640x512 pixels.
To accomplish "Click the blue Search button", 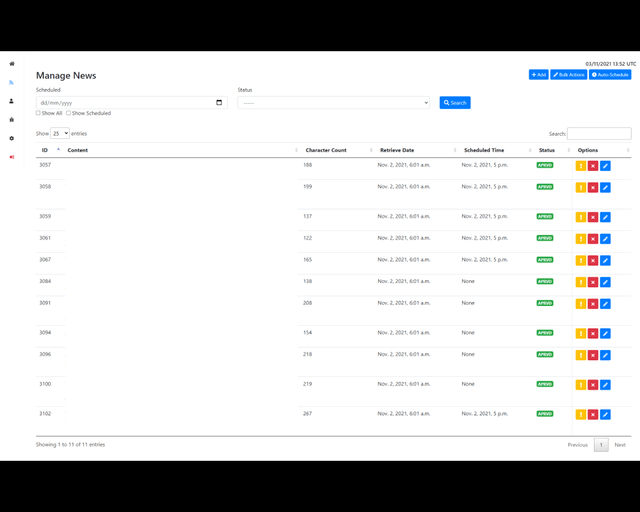I will tap(454, 103).
